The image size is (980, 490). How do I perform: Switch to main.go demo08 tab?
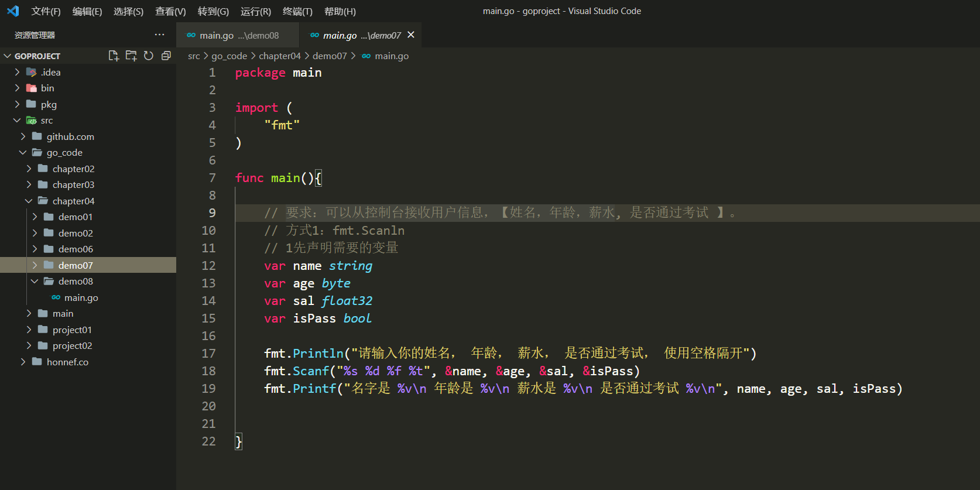coord(238,35)
